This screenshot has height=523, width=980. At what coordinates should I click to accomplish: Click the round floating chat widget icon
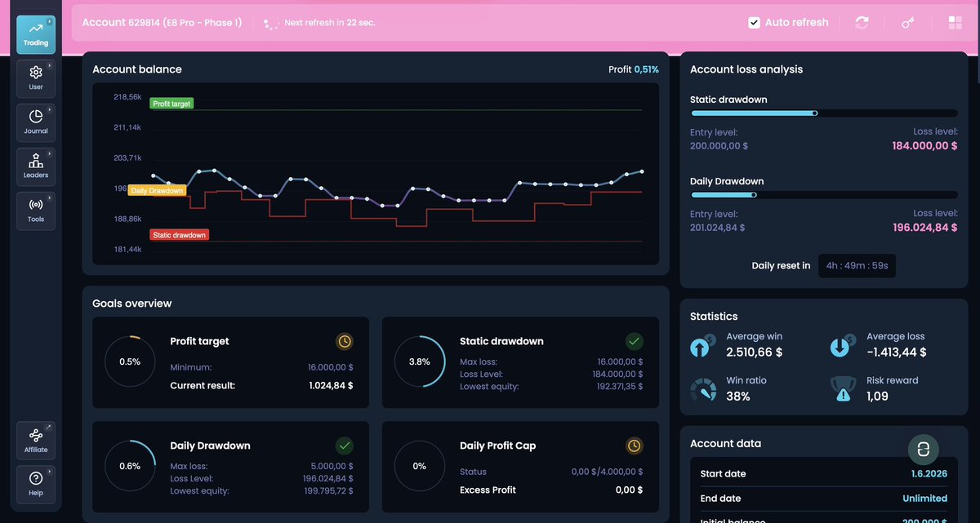click(x=924, y=450)
